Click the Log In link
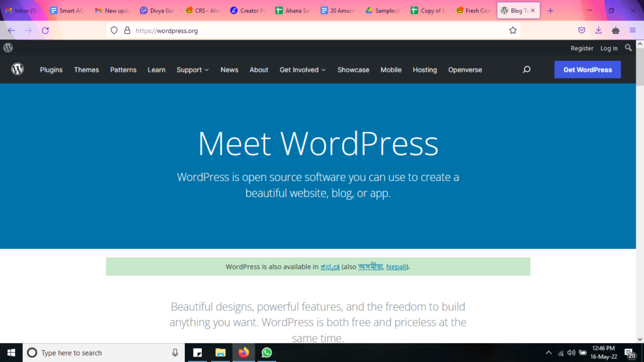This screenshot has height=362, width=644. (x=609, y=48)
